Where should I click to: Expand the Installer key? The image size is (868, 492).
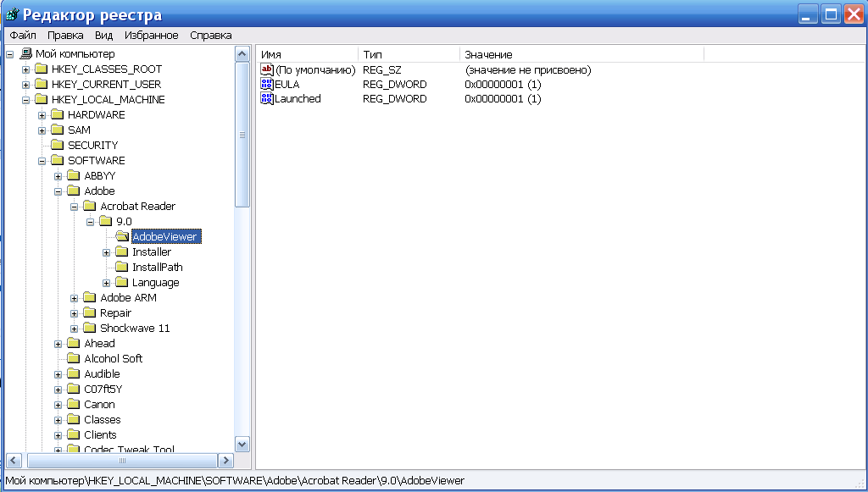click(x=106, y=252)
